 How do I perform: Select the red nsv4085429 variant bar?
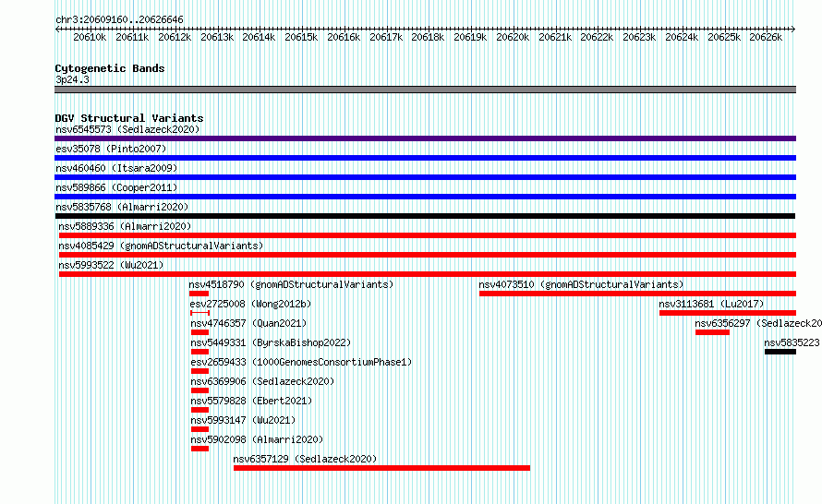pos(428,255)
